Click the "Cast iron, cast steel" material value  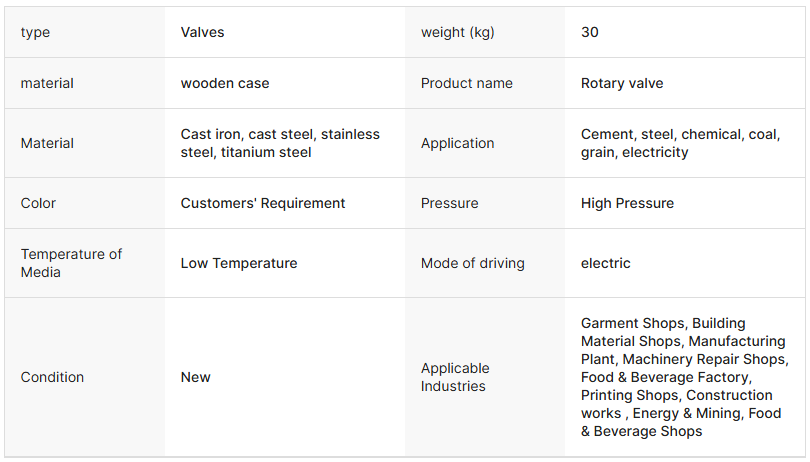pyautogui.click(x=280, y=143)
